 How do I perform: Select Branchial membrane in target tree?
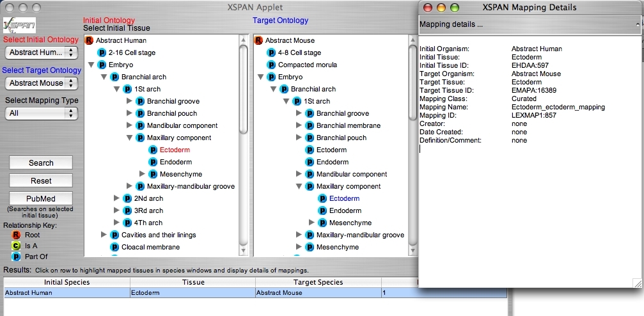click(349, 125)
